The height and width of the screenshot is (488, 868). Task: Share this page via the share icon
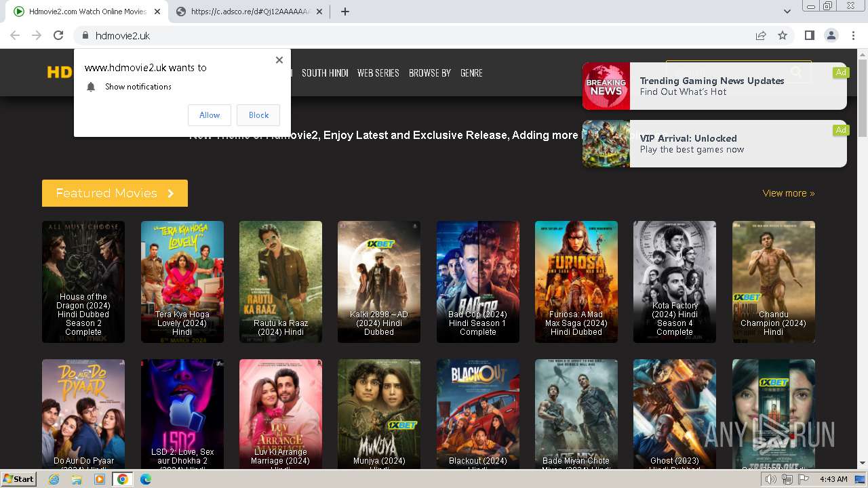(x=761, y=35)
